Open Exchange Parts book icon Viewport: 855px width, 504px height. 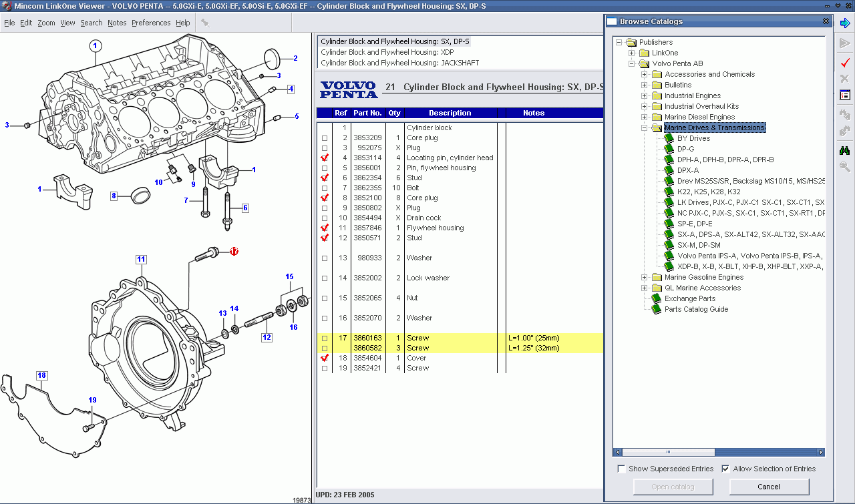(657, 298)
